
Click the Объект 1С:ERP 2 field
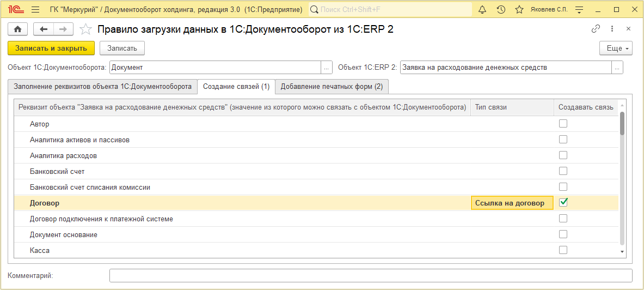click(506, 68)
